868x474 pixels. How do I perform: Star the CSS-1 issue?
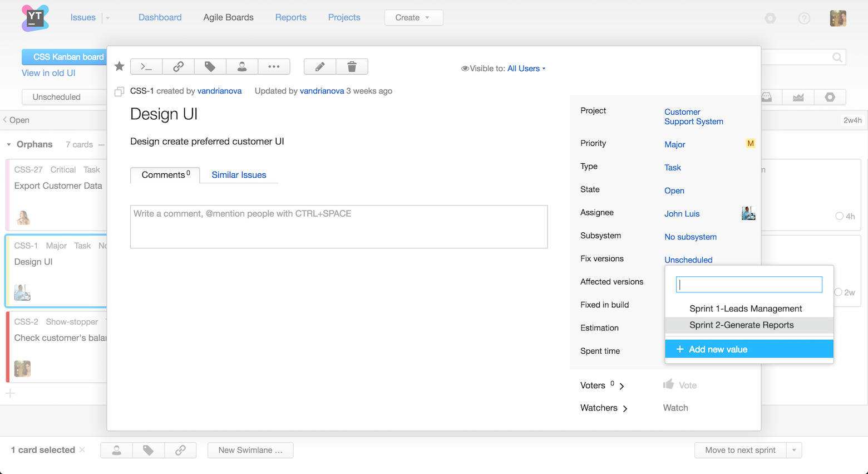click(119, 66)
